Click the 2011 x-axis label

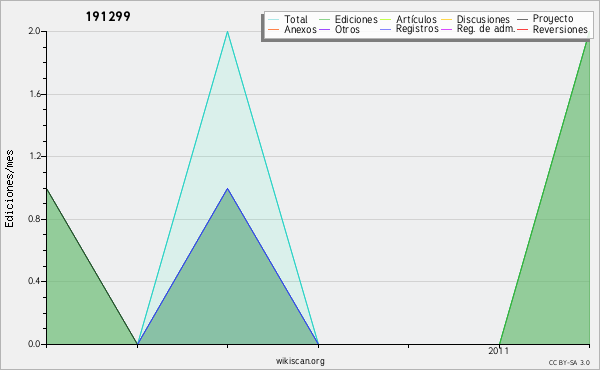coord(499,351)
